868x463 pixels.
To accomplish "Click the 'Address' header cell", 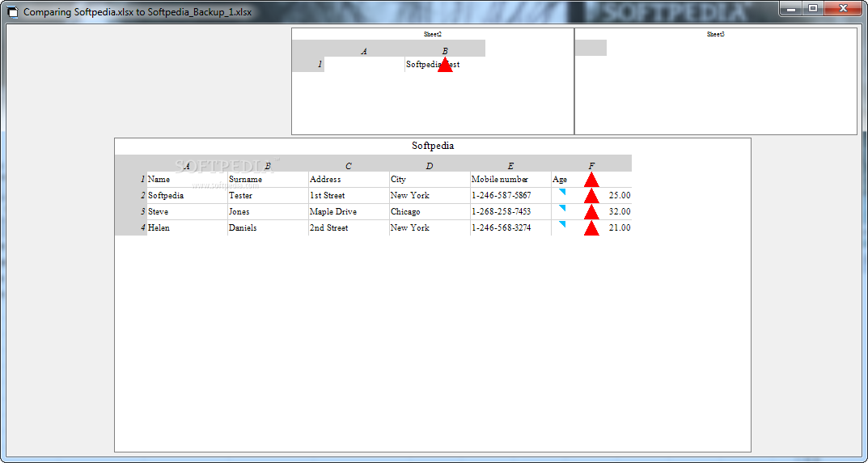I will pyautogui.click(x=349, y=180).
